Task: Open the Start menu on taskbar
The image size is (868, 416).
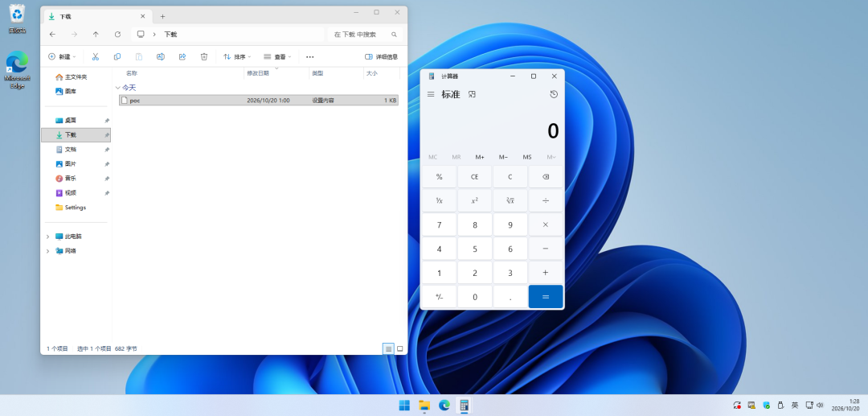Action: (404, 405)
